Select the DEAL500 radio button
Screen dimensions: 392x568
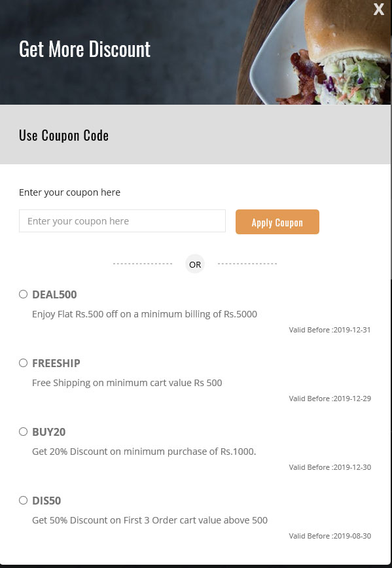[23, 294]
